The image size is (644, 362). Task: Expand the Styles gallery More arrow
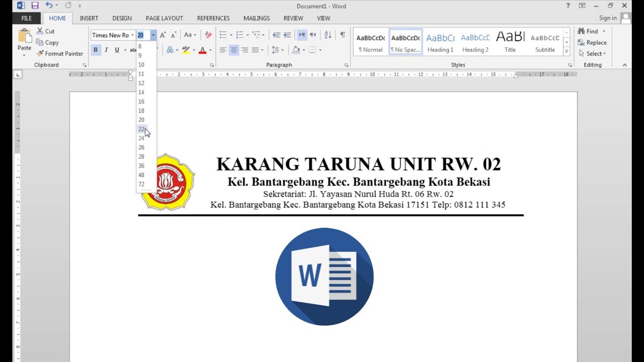click(x=567, y=51)
